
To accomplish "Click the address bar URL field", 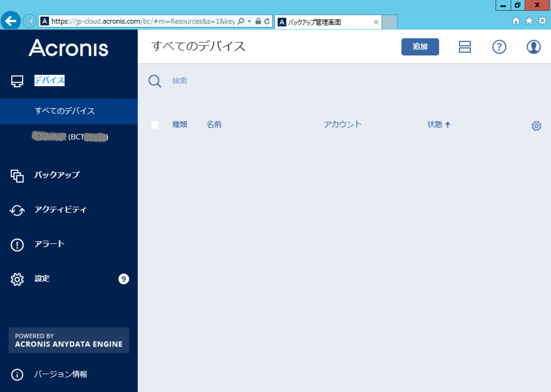I will click(143, 21).
